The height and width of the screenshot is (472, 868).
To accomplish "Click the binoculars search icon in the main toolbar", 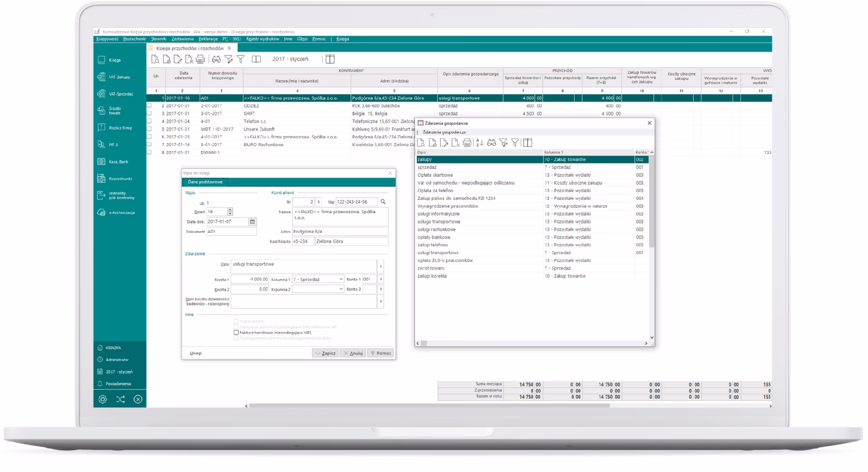I will [x=216, y=60].
